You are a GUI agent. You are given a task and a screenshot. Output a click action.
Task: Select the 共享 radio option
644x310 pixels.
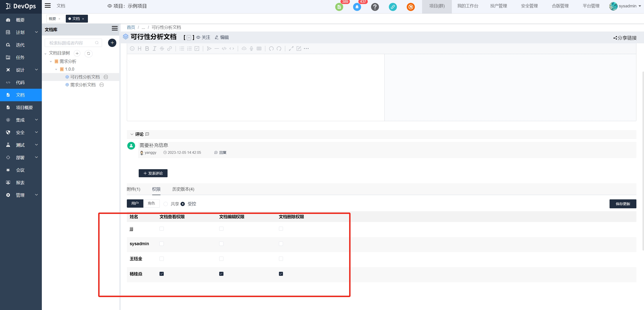[x=166, y=204]
